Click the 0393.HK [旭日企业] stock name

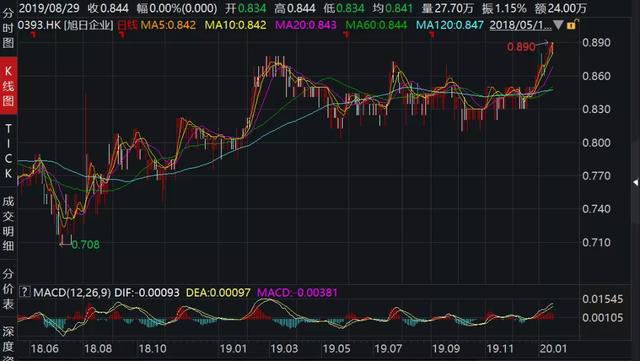click(65, 25)
